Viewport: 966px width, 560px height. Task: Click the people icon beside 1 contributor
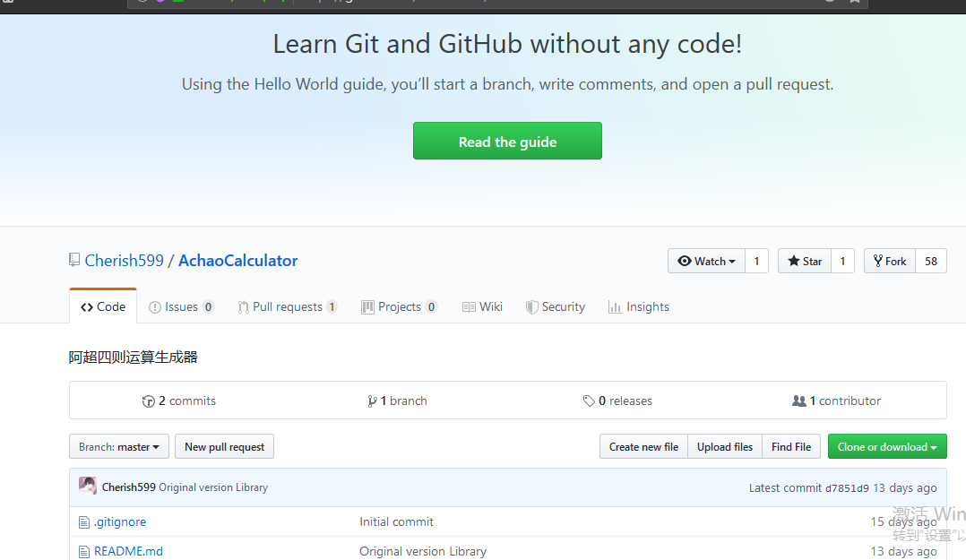click(799, 401)
